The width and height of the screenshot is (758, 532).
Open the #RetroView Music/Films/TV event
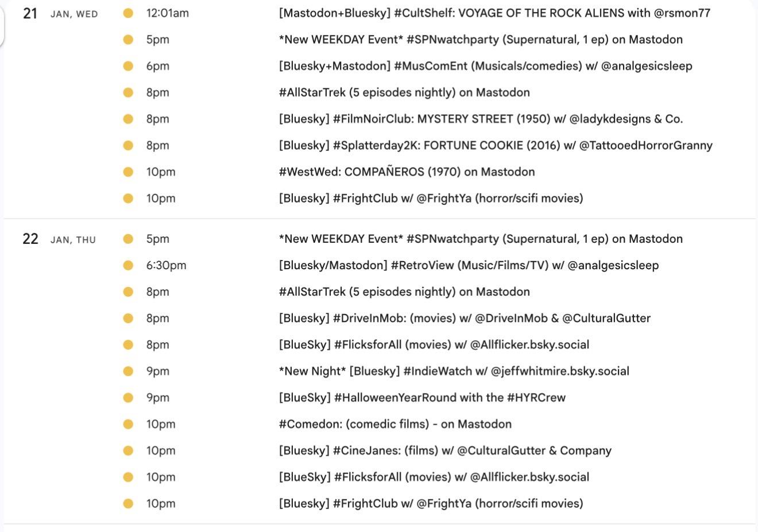[469, 266]
